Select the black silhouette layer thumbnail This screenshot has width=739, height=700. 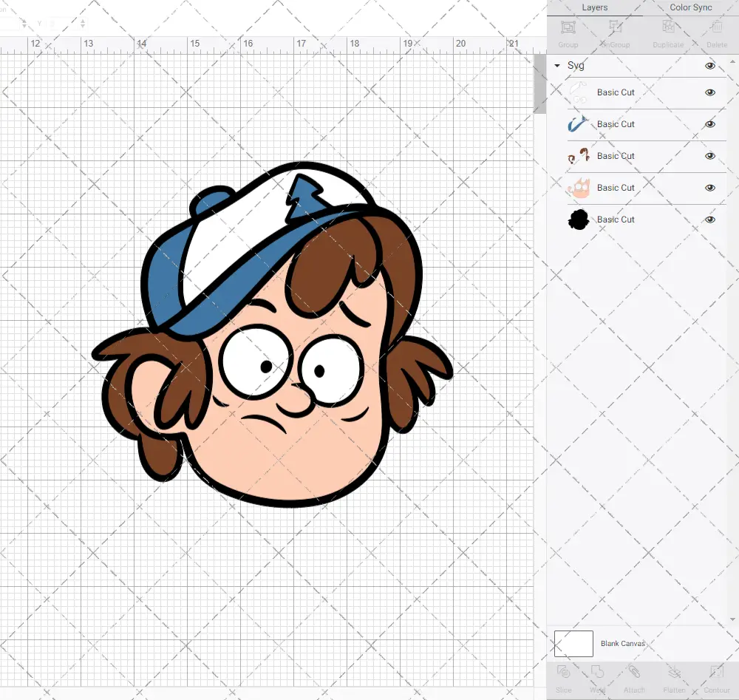pyautogui.click(x=579, y=220)
